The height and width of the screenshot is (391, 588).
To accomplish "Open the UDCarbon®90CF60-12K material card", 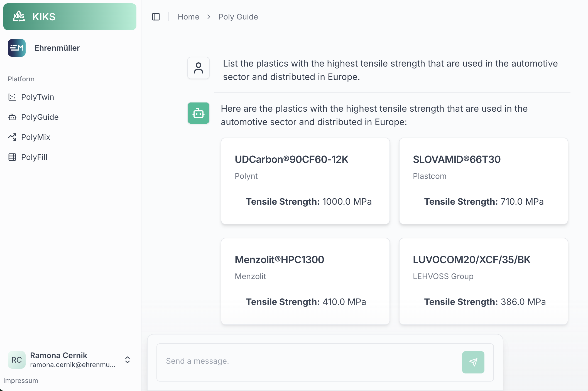I will (305, 181).
